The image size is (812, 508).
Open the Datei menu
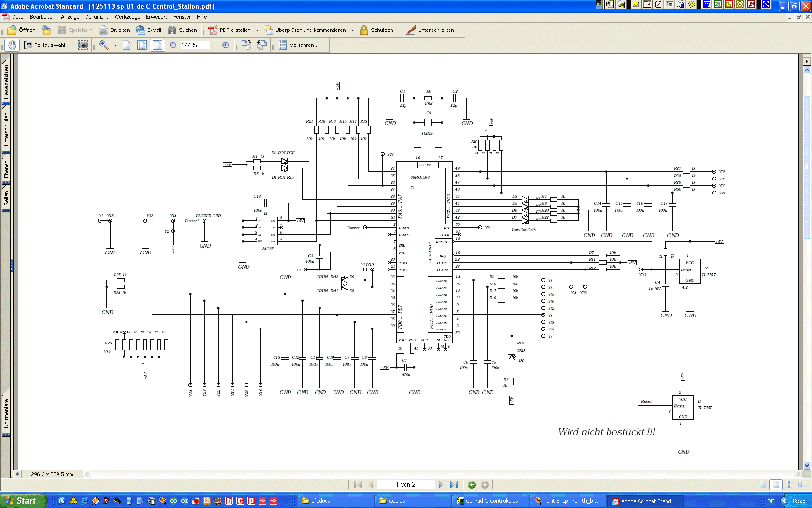pyautogui.click(x=18, y=17)
